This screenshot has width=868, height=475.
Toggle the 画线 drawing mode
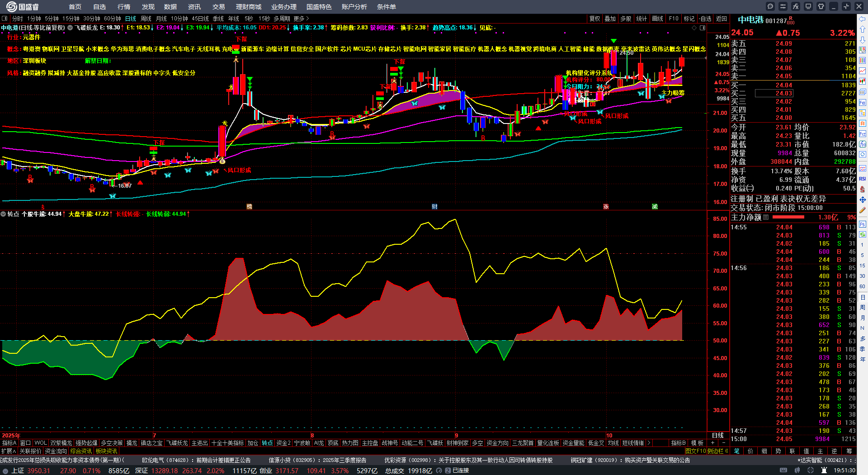coord(657,19)
